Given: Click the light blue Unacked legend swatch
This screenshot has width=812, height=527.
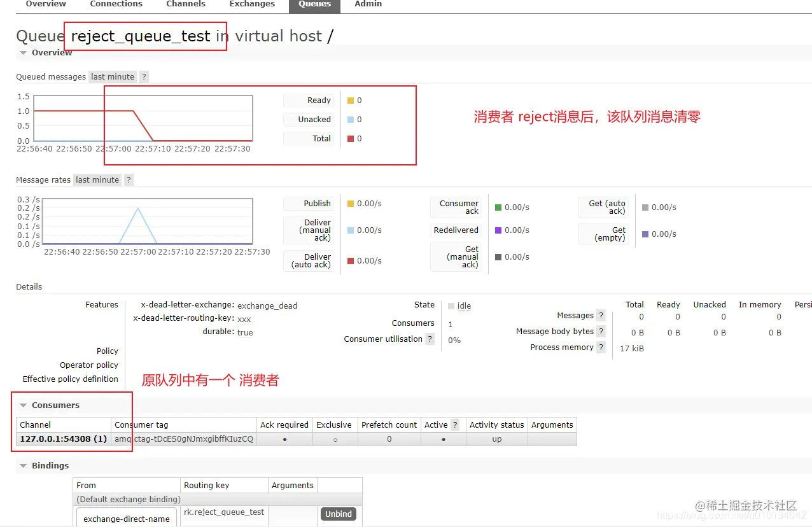Looking at the screenshot, I should [351, 120].
